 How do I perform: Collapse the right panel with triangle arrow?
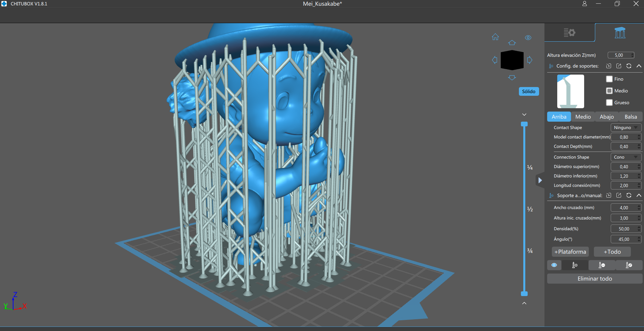pos(540,180)
